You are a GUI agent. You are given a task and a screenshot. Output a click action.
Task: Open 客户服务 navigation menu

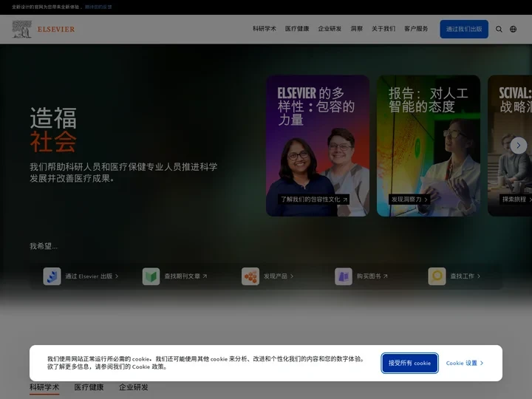416,29
